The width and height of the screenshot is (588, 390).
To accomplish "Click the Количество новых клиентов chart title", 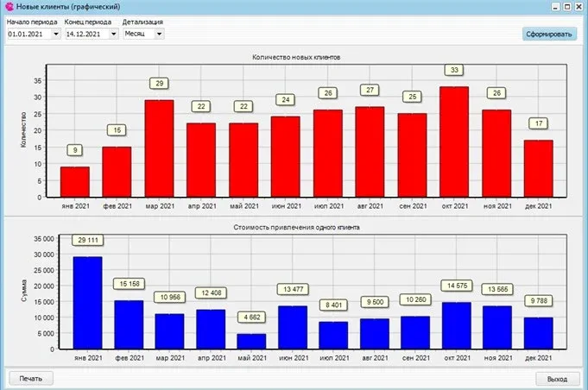I will (296, 57).
